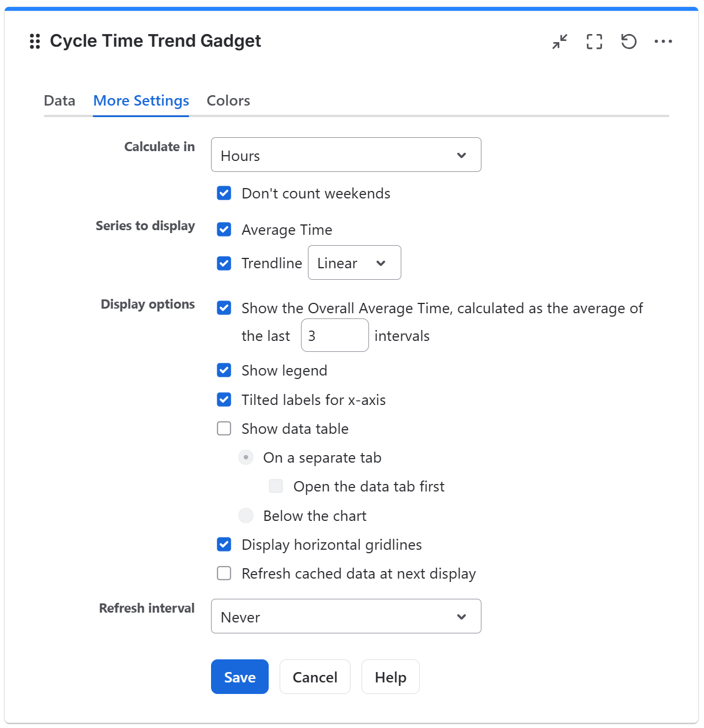This screenshot has width=704, height=728.
Task: Toggle the Trendline checkbox
Action: pyautogui.click(x=224, y=263)
